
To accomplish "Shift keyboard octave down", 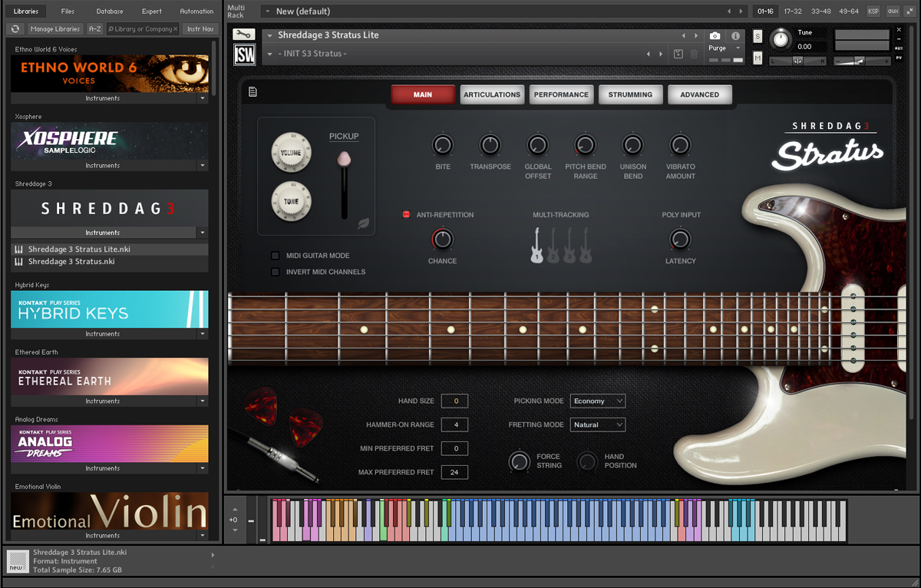I will point(234,530).
